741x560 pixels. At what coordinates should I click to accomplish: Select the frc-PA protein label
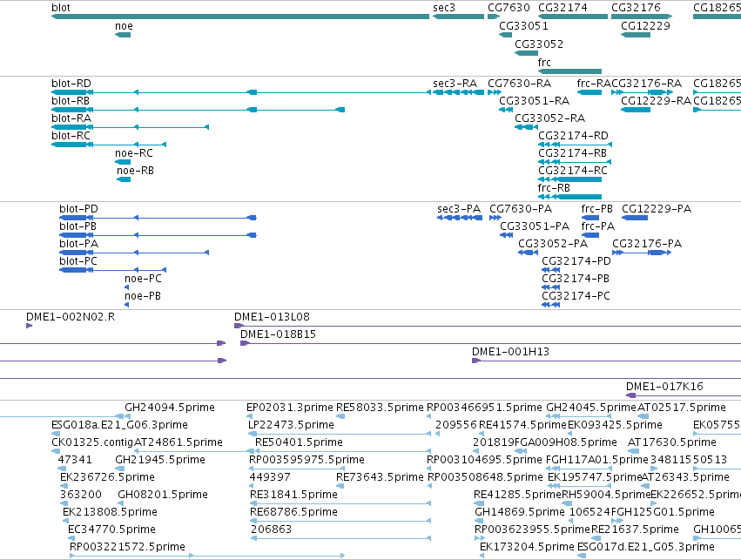point(598,226)
